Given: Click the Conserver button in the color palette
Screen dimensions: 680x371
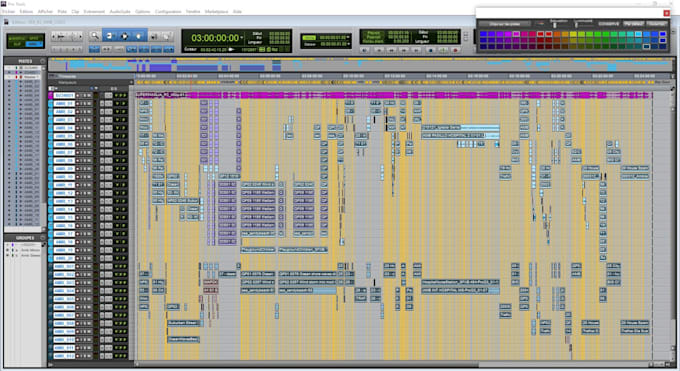Looking at the screenshot, I should click(x=608, y=23).
